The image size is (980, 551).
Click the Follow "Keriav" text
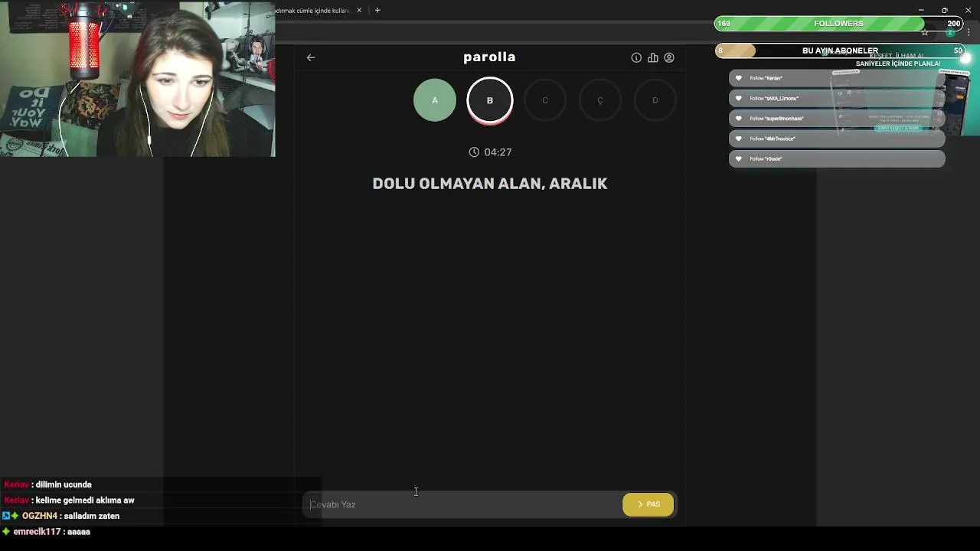[x=766, y=78]
